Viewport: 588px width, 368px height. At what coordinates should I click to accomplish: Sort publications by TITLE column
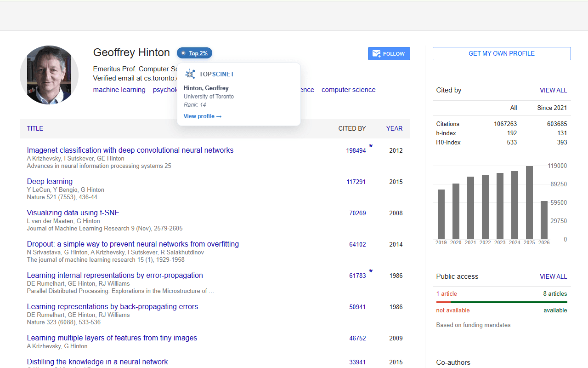pos(35,128)
